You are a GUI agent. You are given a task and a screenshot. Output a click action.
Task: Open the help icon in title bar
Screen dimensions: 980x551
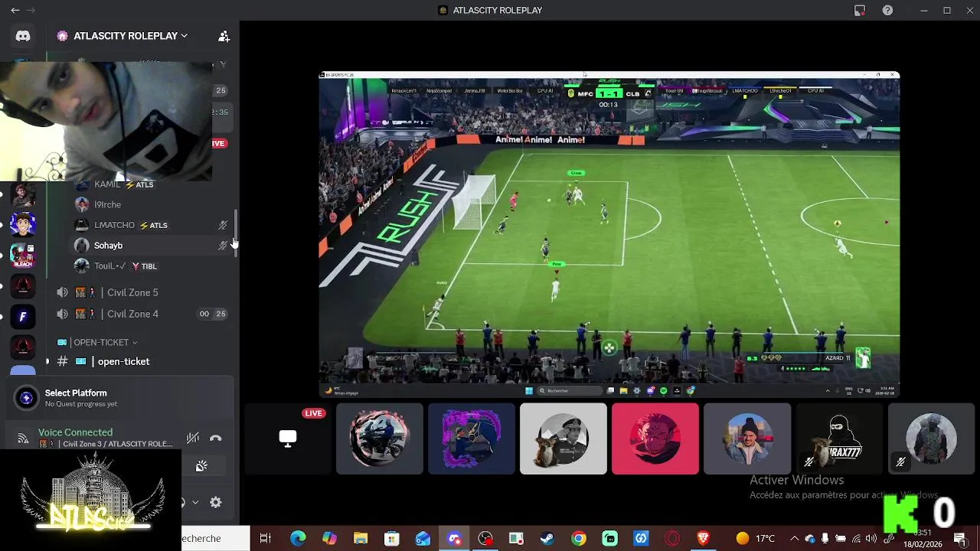(887, 10)
